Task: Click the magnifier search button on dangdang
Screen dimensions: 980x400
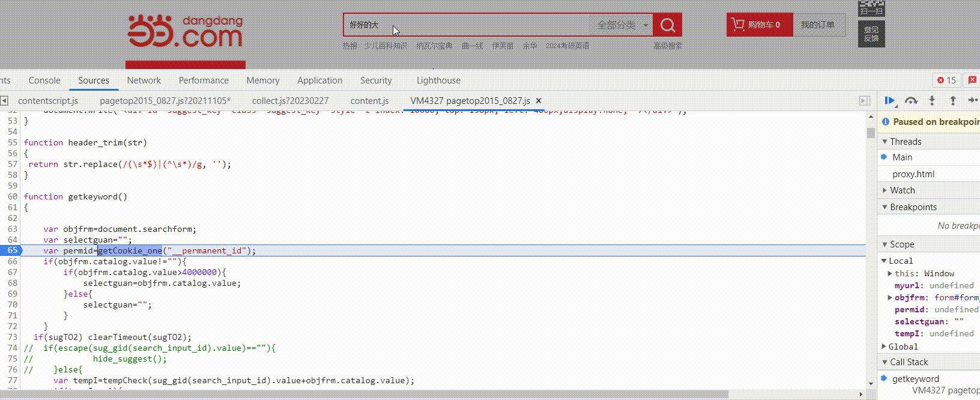Action: pyautogui.click(x=667, y=25)
